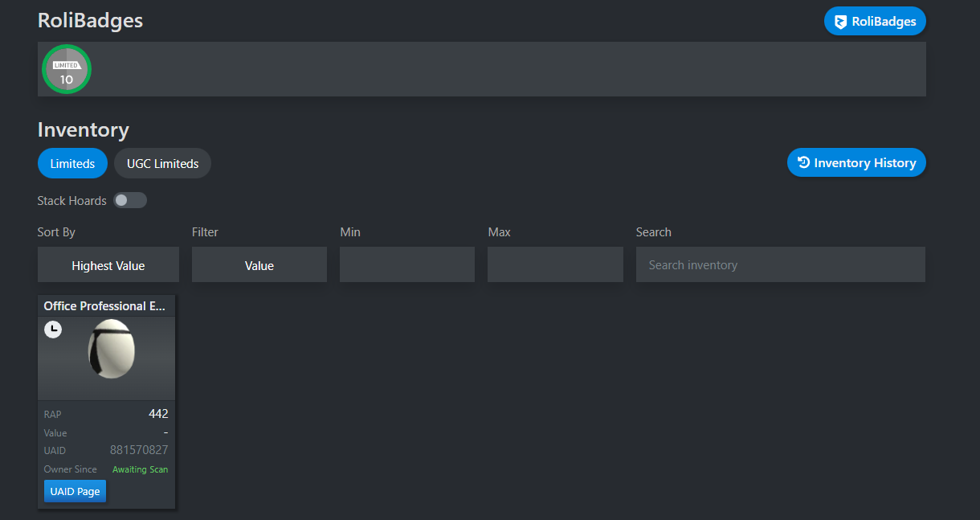Focus the Min value input field
The height and width of the screenshot is (520, 980).
pos(407,264)
